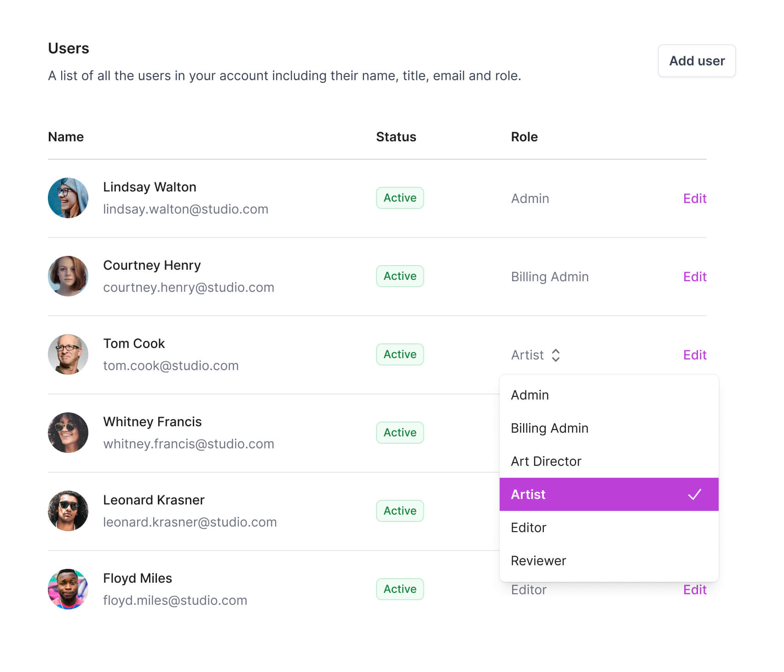Choose Reviewer from the role options
Screen dimensions: 784x672
pyautogui.click(x=538, y=561)
